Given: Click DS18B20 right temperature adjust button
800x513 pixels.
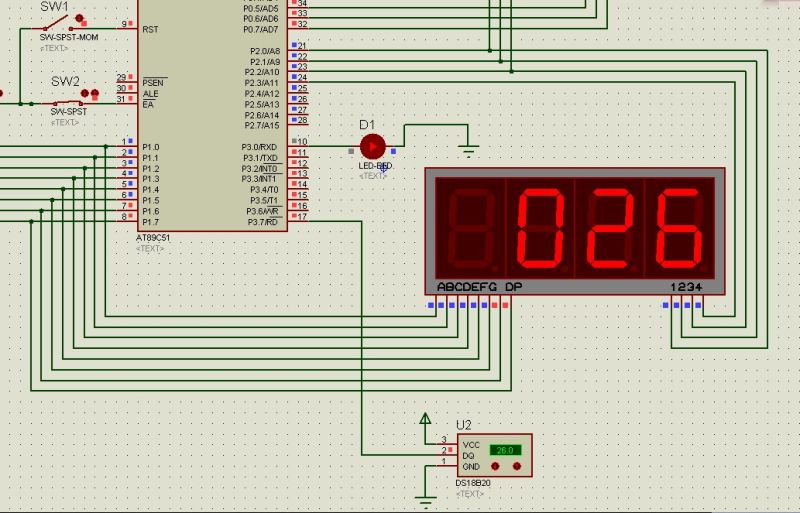Looking at the screenshot, I should 517,466.
